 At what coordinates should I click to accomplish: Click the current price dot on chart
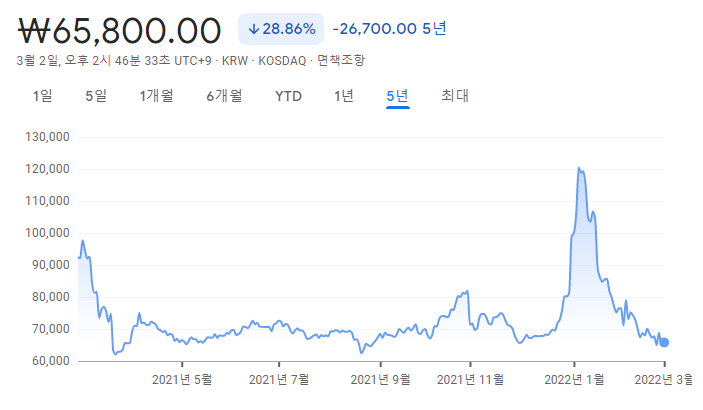(664, 342)
